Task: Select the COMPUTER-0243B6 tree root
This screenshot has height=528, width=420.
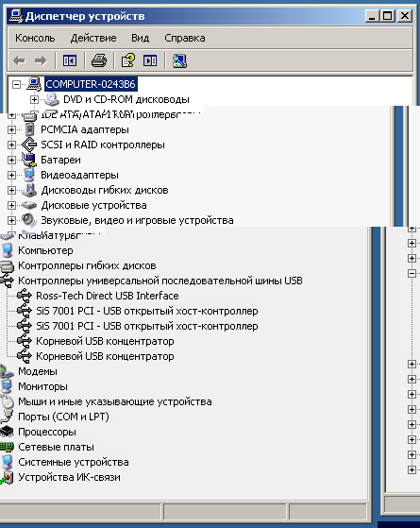Action: click(x=91, y=84)
